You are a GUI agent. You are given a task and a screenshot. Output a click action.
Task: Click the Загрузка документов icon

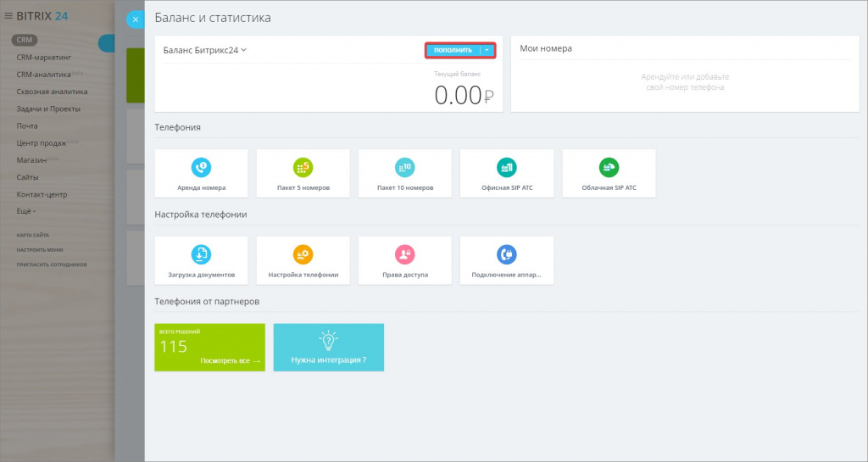coord(201,254)
